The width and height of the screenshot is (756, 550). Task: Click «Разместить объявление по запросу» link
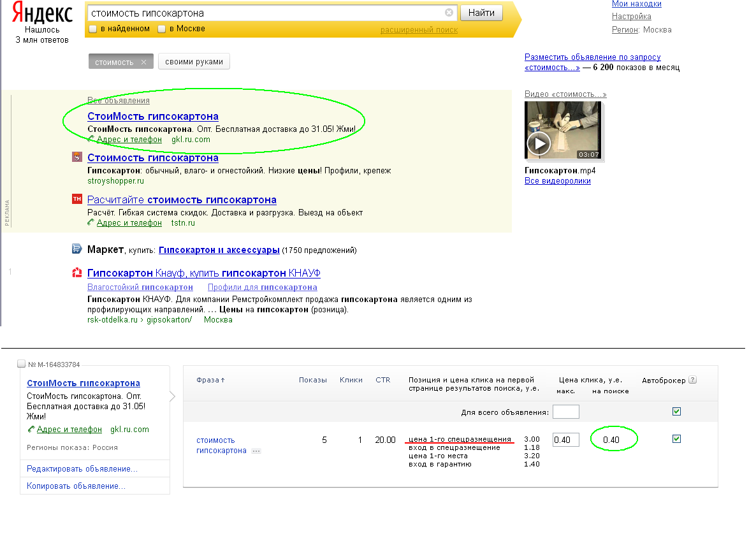[593, 62]
